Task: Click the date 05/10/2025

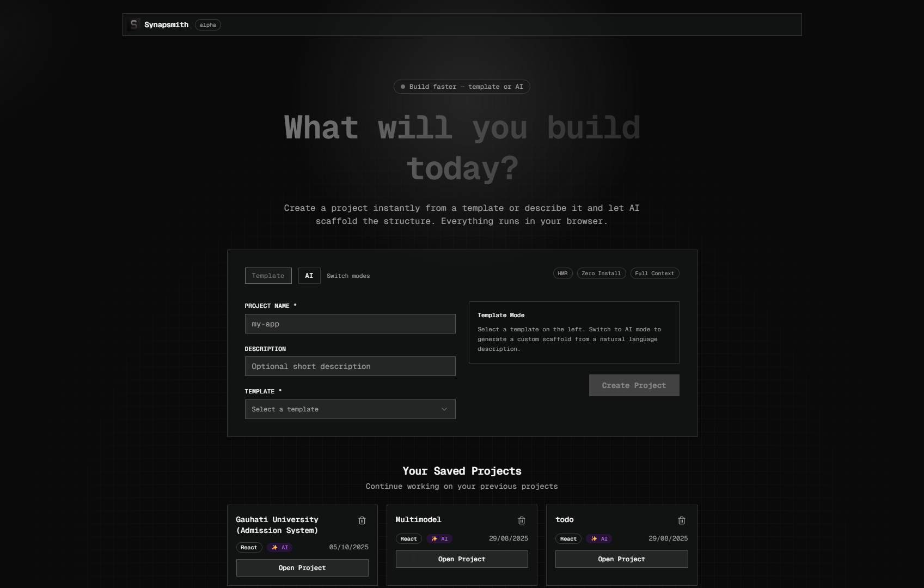Action: click(348, 547)
